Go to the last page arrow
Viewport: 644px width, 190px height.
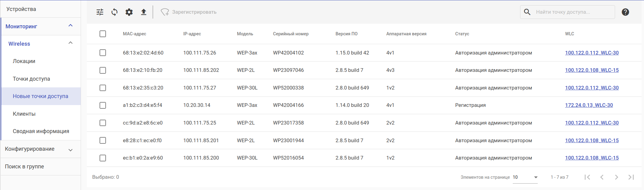click(631, 177)
